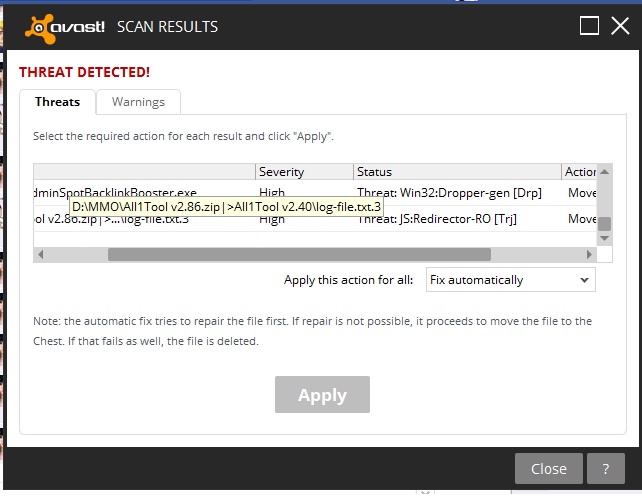The width and height of the screenshot is (642, 497).
Task: Click the vertical scrollbar thumb
Action: [x=604, y=225]
